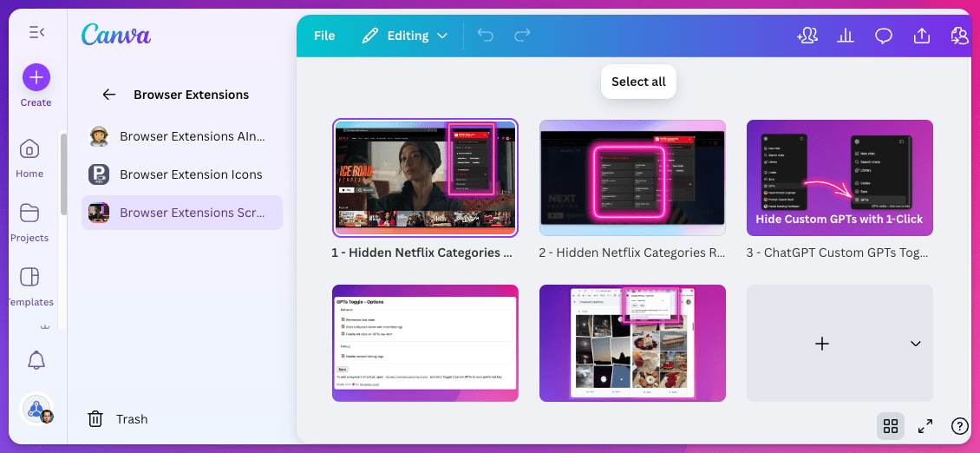
Task: Click the left sidebar scrollbar
Action: tap(63, 174)
